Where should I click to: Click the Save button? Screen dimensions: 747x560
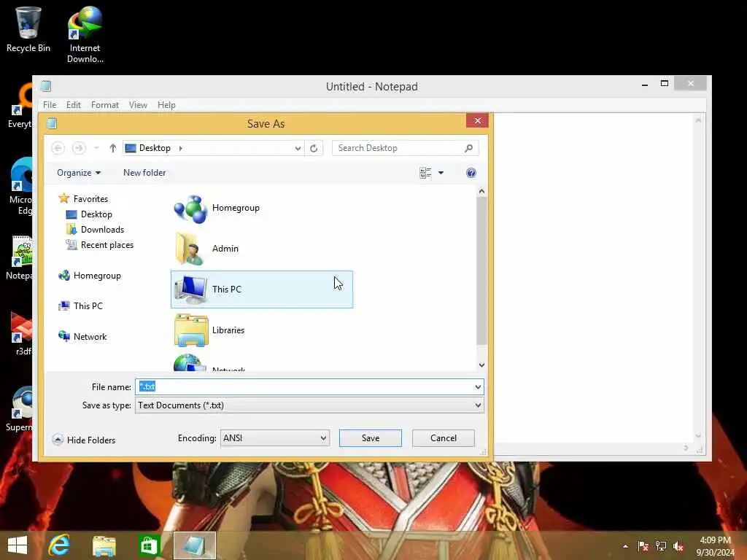[x=370, y=438]
